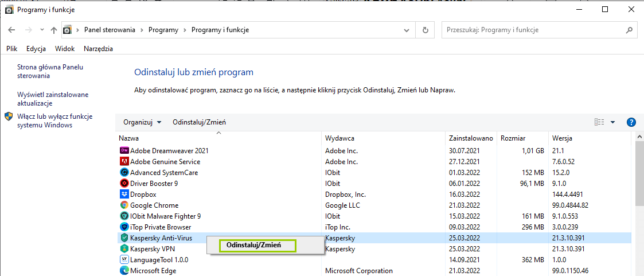Expand the address bar history dropdown
This screenshot has width=644, height=276.
pyautogui.click(x=407, y=30)
